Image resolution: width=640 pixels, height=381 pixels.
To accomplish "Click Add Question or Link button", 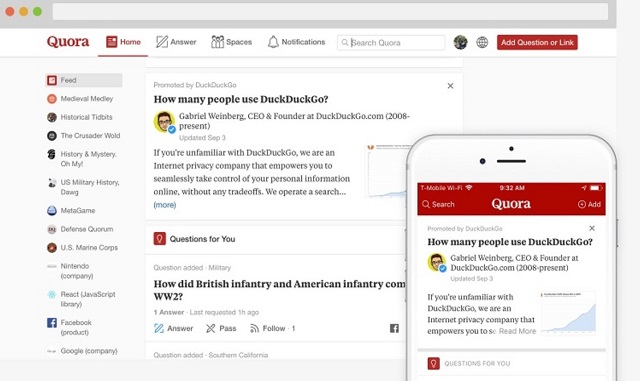I will [537, 42].
